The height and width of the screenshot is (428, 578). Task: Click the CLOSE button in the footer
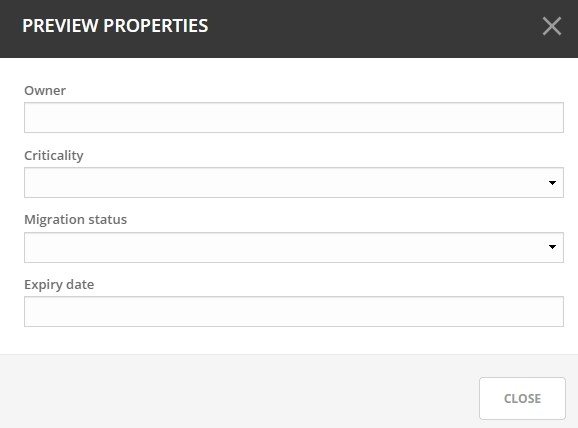coord(522,399)
